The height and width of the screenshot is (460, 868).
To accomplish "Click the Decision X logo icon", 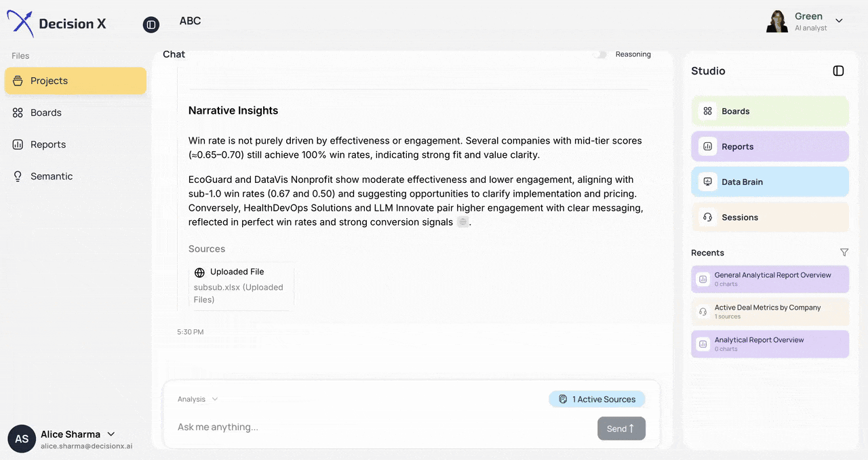I will (20, 22).
